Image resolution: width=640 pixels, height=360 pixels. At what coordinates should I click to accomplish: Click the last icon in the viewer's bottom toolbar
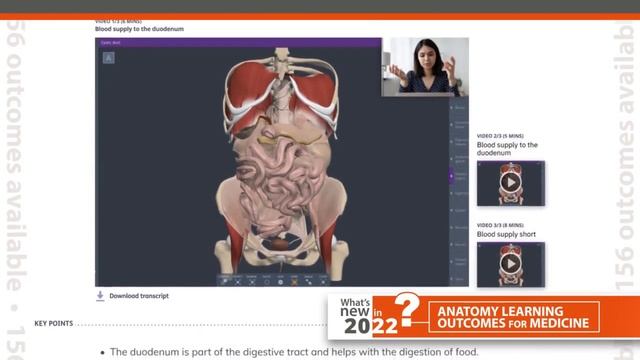click(x=323, y=282)
